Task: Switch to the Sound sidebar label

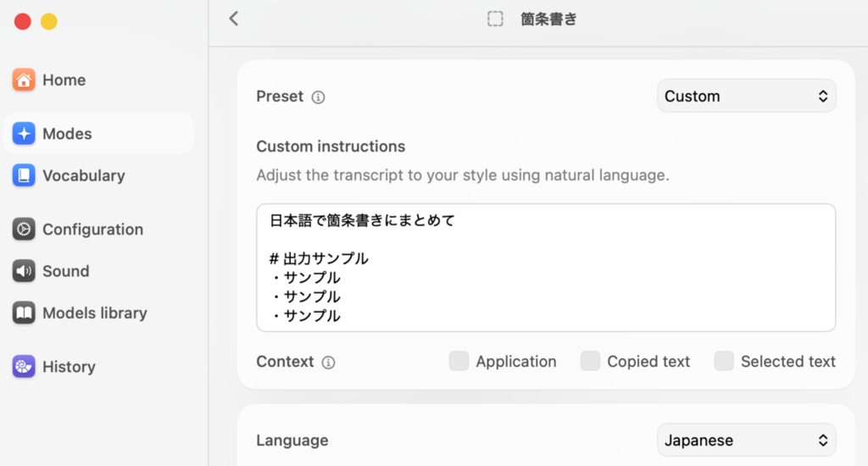Action: pyautogui.click(x=66, y=271)
